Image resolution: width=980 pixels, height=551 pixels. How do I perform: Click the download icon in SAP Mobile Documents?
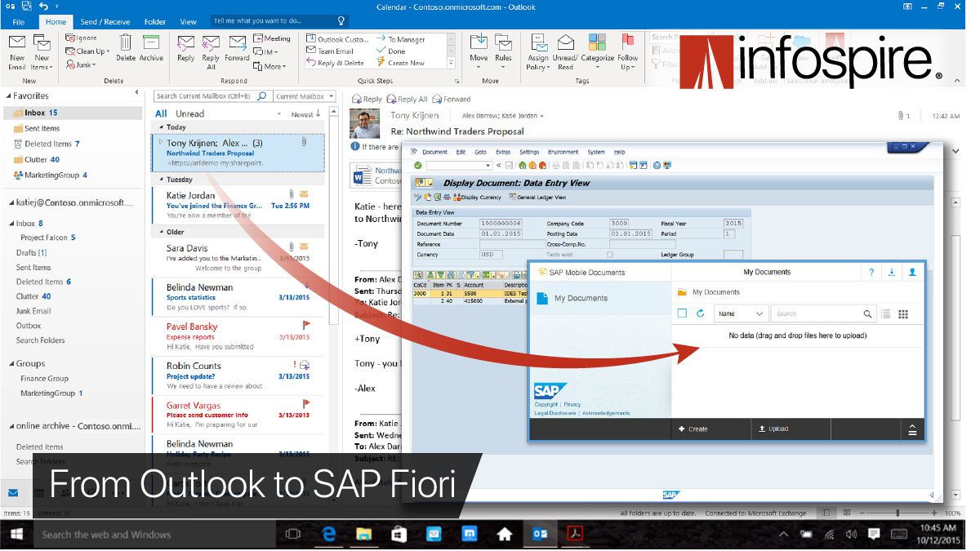tap(892, 273)
